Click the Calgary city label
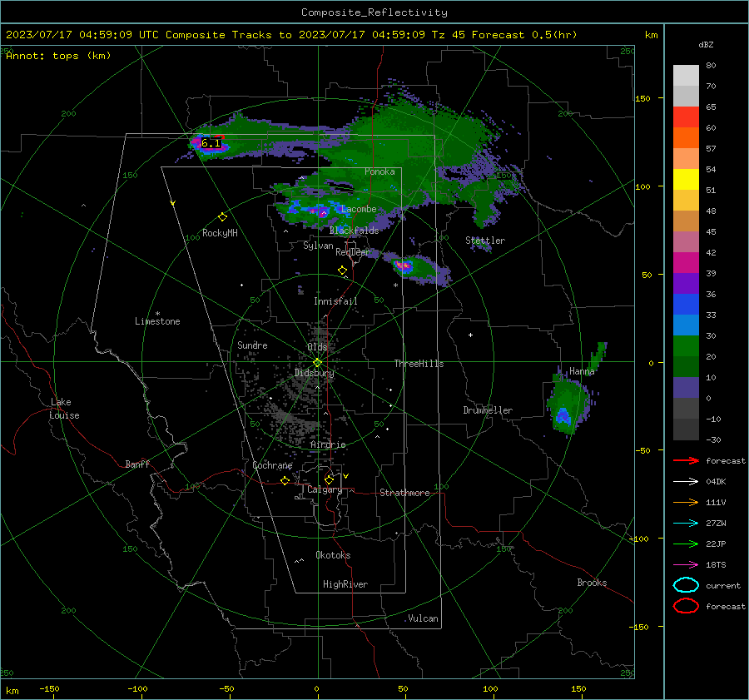Screen dimensions: 749x700 (x=325, y=489)
